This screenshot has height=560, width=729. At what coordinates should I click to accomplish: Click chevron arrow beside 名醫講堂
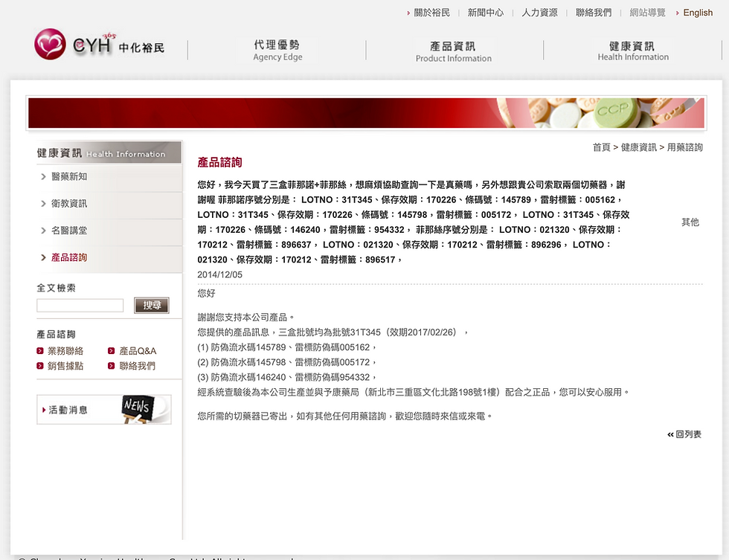(43, 231)
